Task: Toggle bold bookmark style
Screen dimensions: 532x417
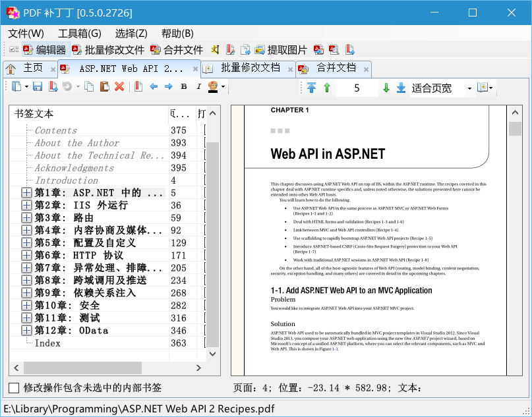Action: click(x=184, y=87)
